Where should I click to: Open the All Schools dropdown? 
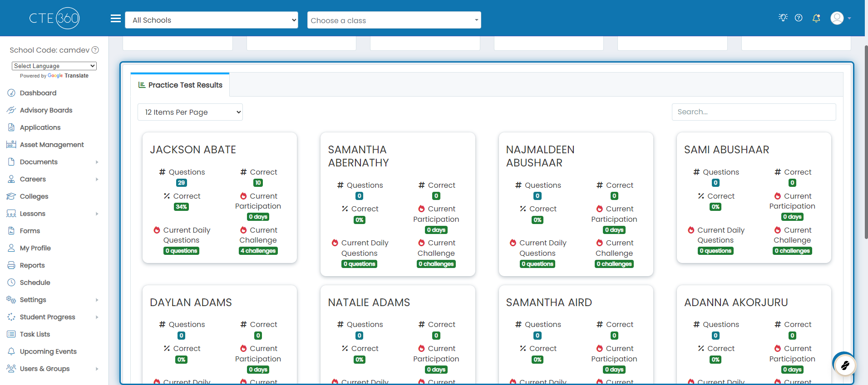(212, 20)
